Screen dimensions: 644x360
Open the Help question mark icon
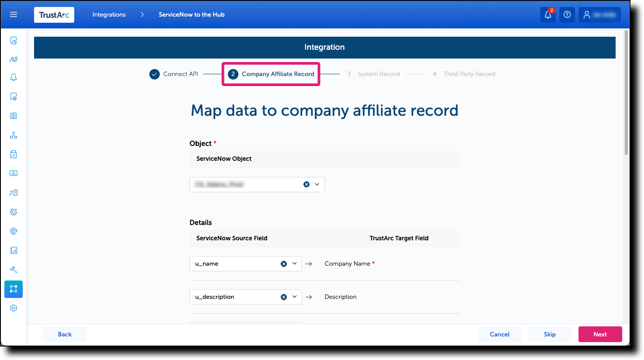567,14
